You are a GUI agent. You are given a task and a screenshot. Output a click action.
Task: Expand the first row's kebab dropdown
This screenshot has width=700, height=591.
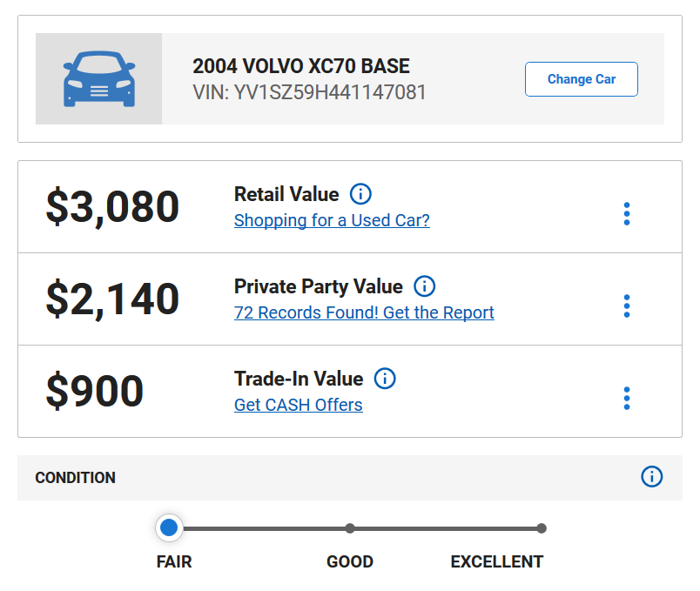click(626, 214)
